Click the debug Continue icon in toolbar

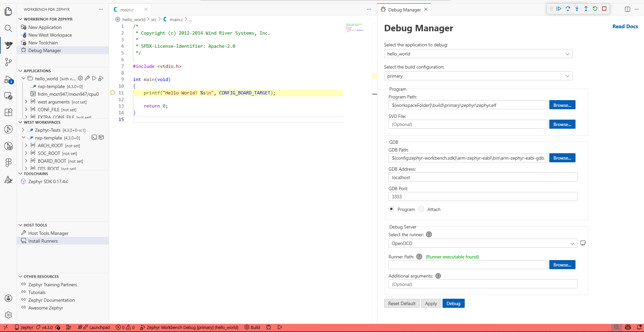(559, 9)
